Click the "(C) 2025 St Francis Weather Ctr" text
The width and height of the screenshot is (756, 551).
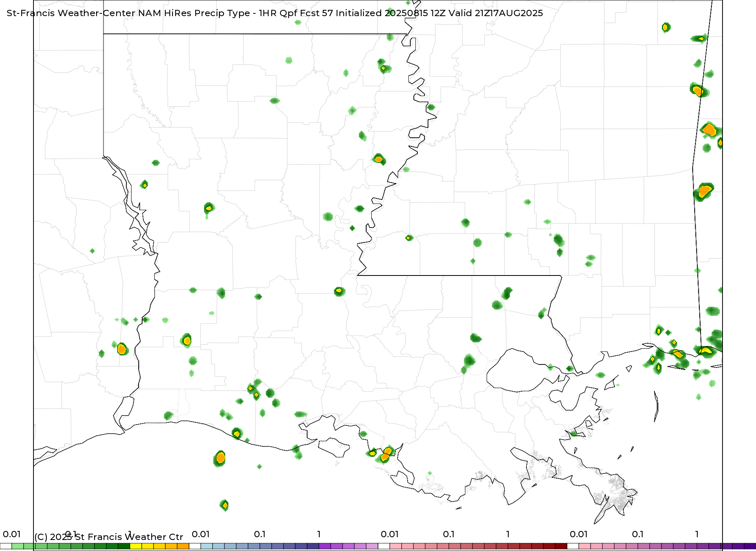coord(109,537)
